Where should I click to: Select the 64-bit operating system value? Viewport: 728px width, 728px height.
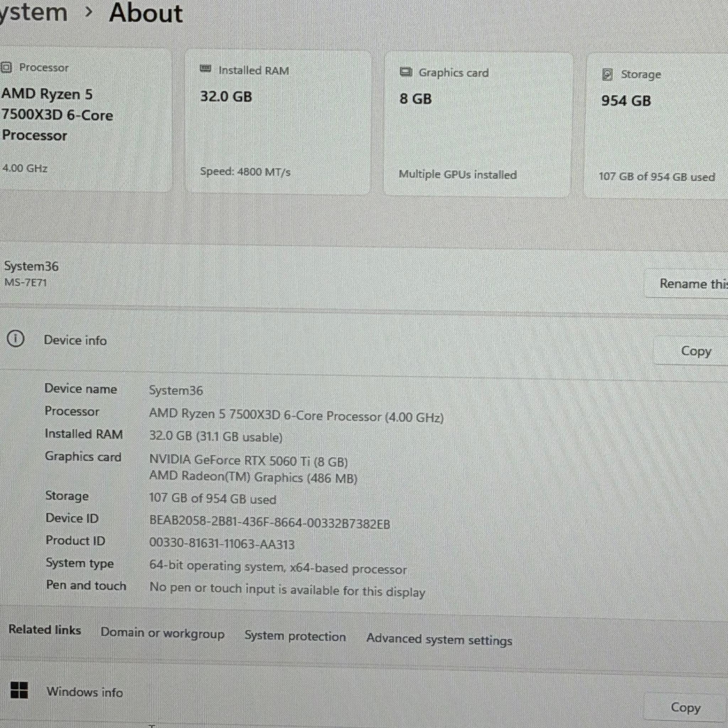[278, 567]
